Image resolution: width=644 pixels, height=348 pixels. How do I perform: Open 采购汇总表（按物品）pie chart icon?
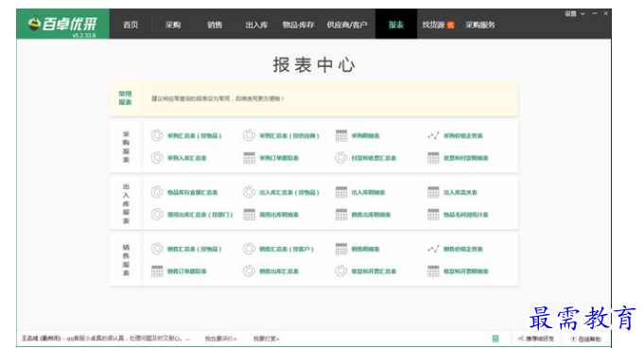[157, 135]
